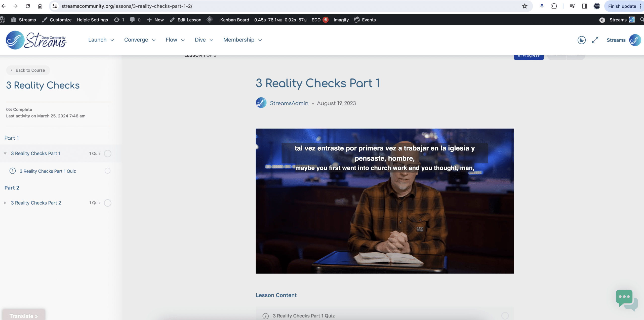Open the browser extensions puzzle icon
The height and width of the screenshot is (320, 644).
(554, 6)
